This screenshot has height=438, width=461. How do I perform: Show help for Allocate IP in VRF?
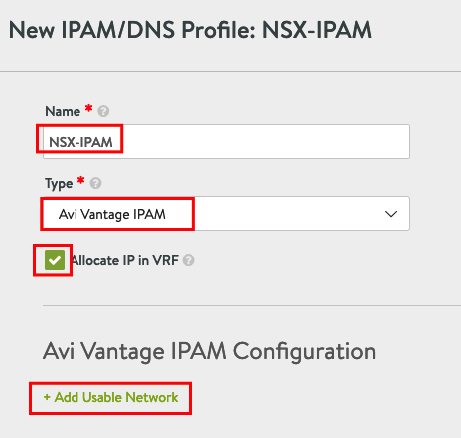[189, 260]
